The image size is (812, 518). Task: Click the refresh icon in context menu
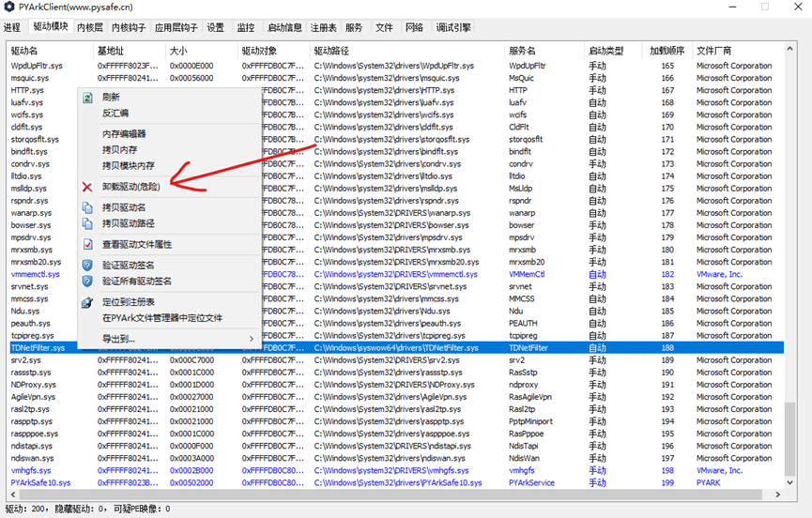pyautogui.click(x=87, y=97)
